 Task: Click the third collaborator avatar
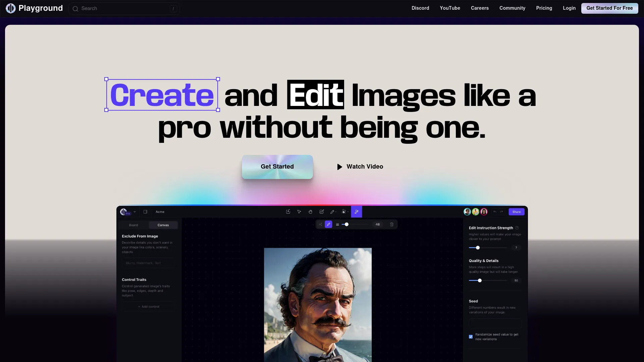484,212
